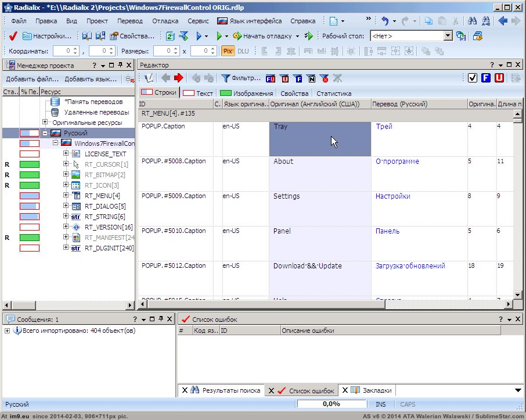This screenshot has width=526, height=420.
Task: Click Добавить язык button
Action: pyautogui.click(x=91, y=79)
